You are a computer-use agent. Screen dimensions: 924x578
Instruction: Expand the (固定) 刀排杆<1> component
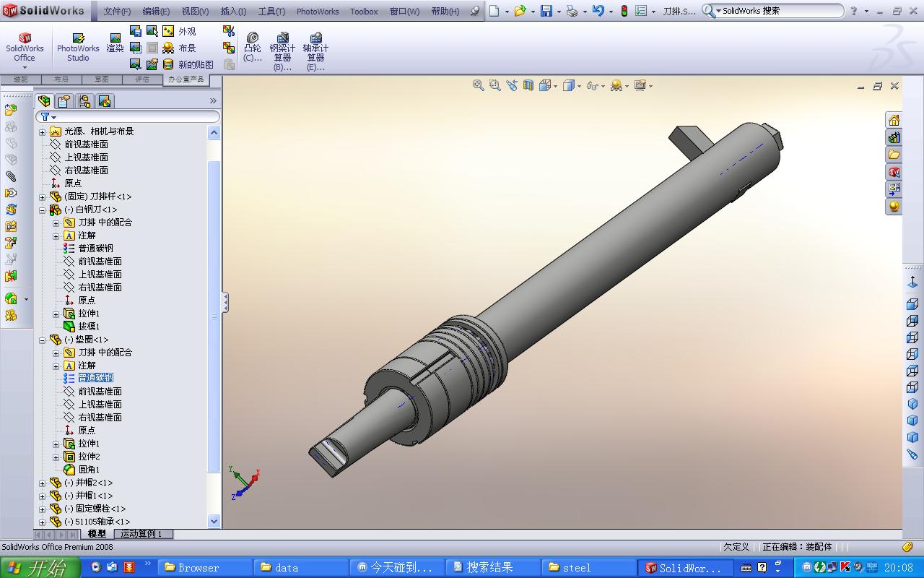pos(42,197)
